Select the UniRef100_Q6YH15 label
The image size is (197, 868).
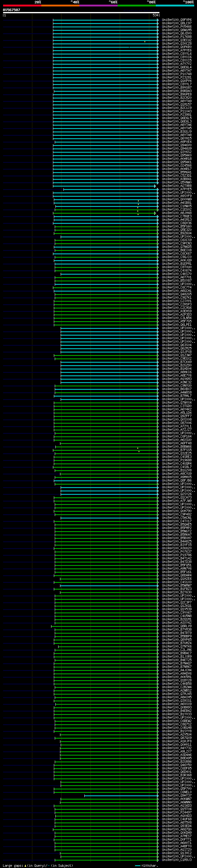coord(176,139)
